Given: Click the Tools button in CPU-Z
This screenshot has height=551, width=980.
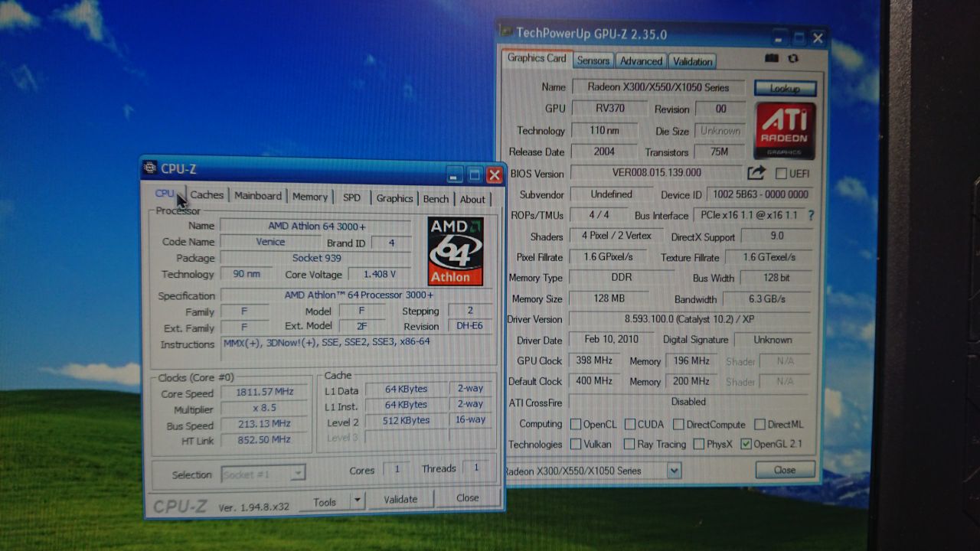Looking at the screenshot, I should [x=325, y=502].
